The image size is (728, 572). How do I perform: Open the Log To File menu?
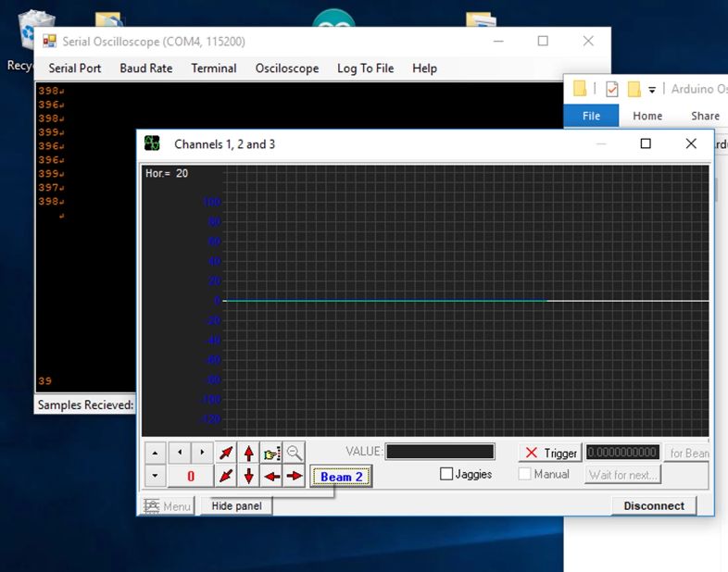[365, 68]
